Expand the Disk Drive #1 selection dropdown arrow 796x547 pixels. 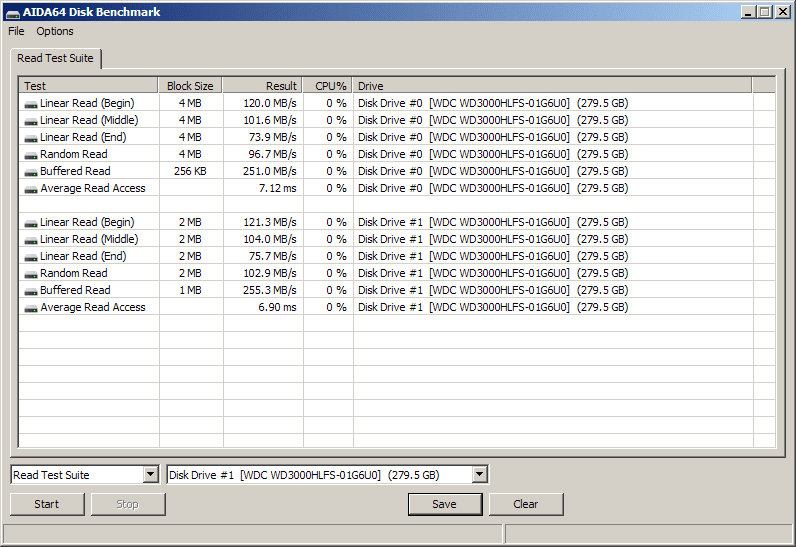pyautogui.click(x=479, y=475)
